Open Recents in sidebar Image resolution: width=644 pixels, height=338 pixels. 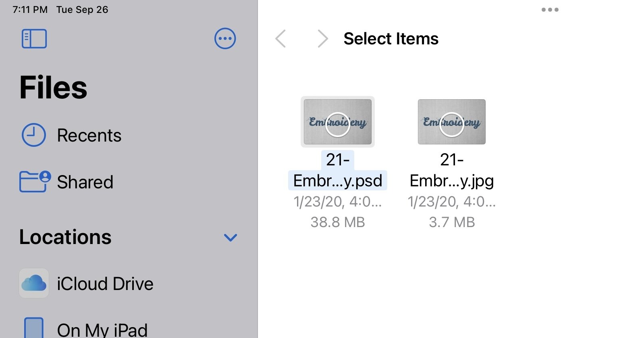(89, 135)
